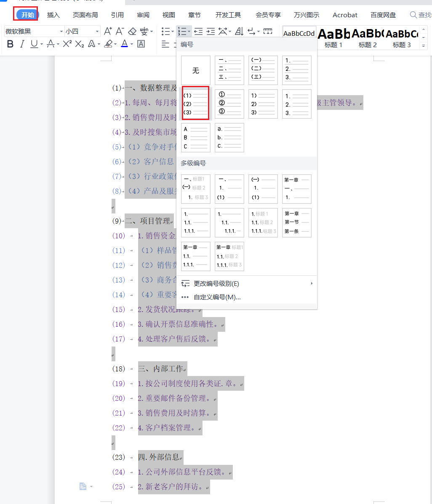
Task: Click the clear formatting eraser icon
Action: 132,31
